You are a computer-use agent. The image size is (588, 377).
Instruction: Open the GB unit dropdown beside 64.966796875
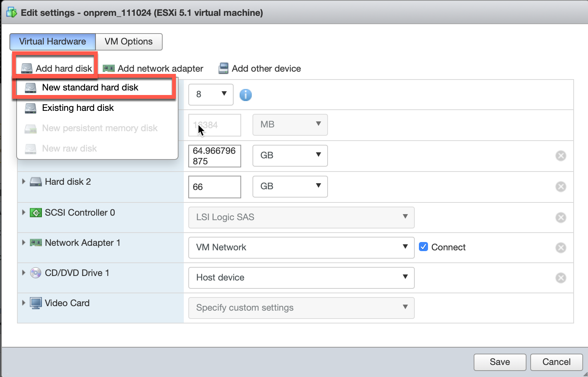[x=290, y=156]
